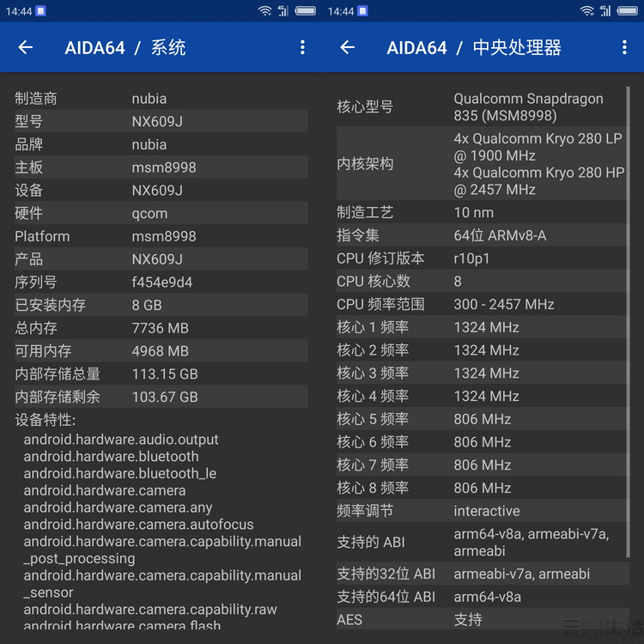The image size is (644, 644).
Task: Tap the AIDA64 / 系统 title
Action: (125, 47)
